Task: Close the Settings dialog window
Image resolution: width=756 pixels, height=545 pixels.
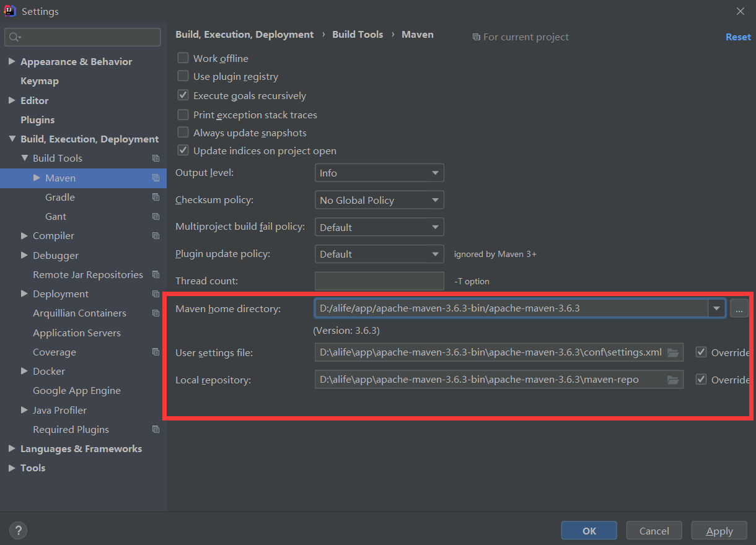Action: [740, 11]
